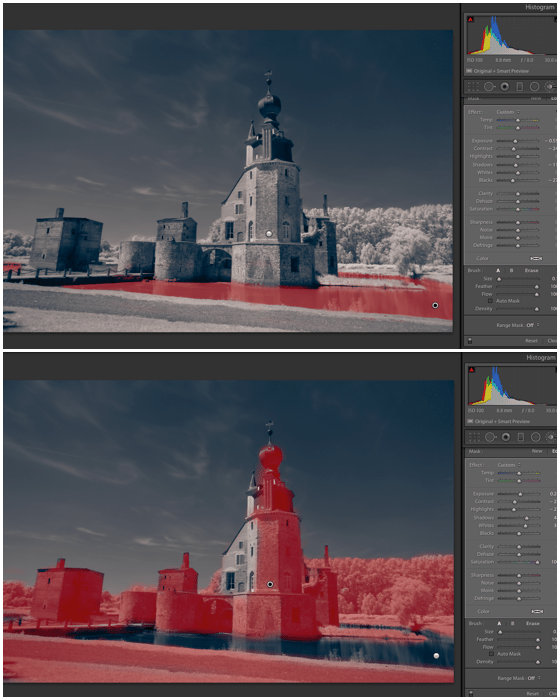Click Exposure slider handle in upper panel
The height and width of the screenshot is (700, 560).
pos(515,141)
